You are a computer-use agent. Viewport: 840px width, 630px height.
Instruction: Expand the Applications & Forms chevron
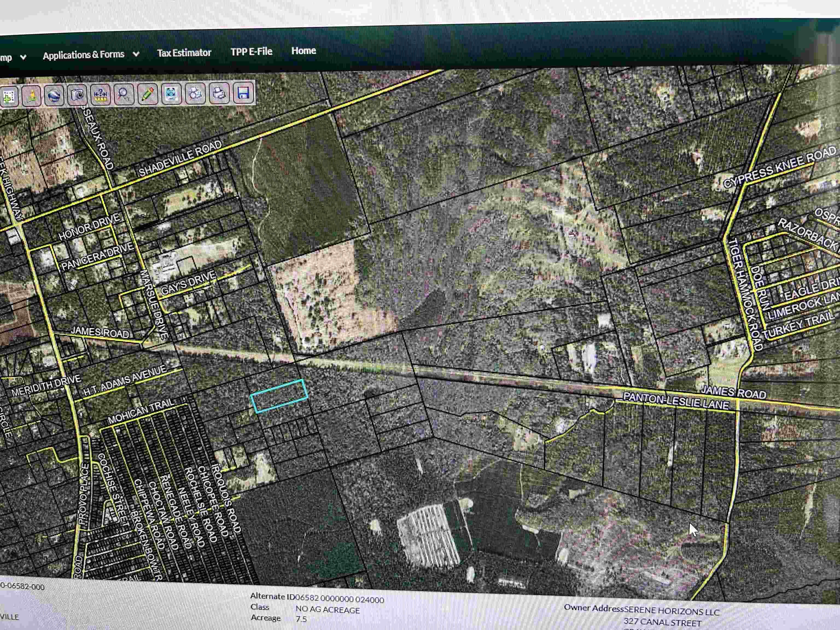pos(136,54)
